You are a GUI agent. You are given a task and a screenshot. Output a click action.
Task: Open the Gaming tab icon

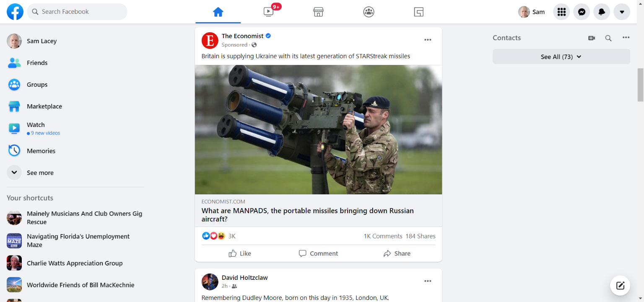tap(418, 12)
